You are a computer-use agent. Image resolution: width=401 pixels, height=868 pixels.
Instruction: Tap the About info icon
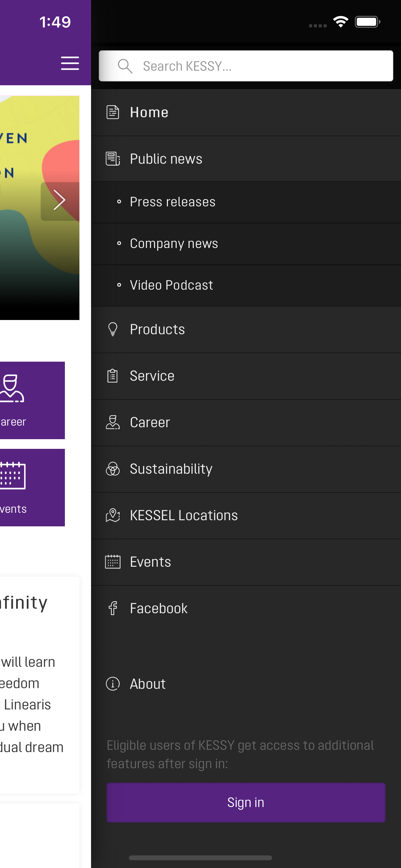113,684
